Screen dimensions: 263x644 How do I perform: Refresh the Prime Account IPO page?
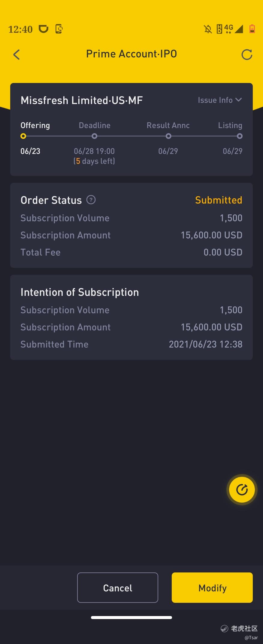(x=246, y=54)
